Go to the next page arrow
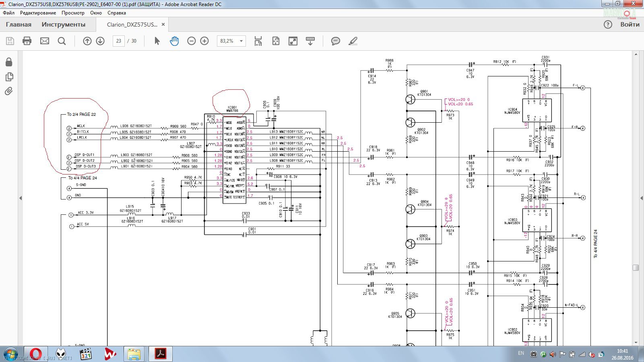Viewport: 644px width, 362px height. tap(100, 41)
